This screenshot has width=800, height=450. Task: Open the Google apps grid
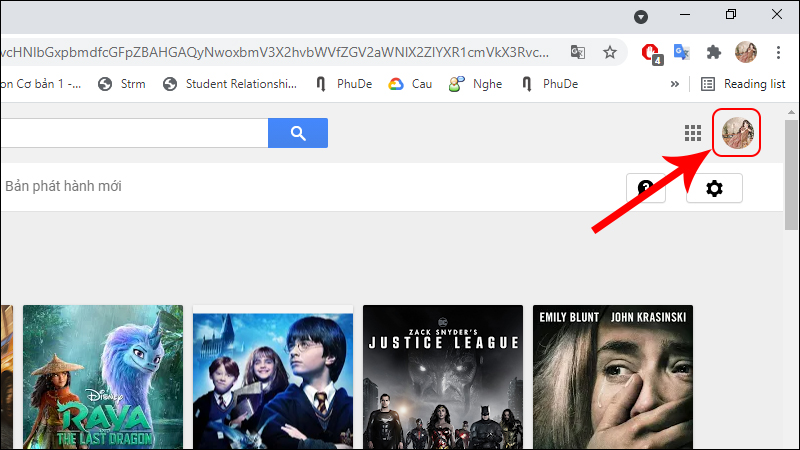693,133
